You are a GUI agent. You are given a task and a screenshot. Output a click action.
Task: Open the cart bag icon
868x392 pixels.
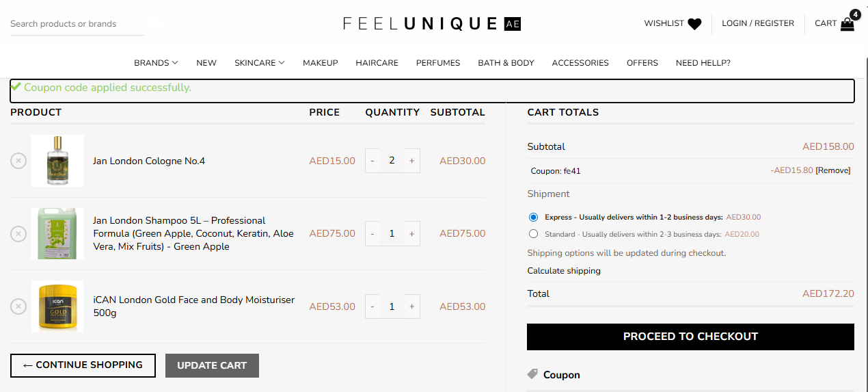[x=847, y=25]
